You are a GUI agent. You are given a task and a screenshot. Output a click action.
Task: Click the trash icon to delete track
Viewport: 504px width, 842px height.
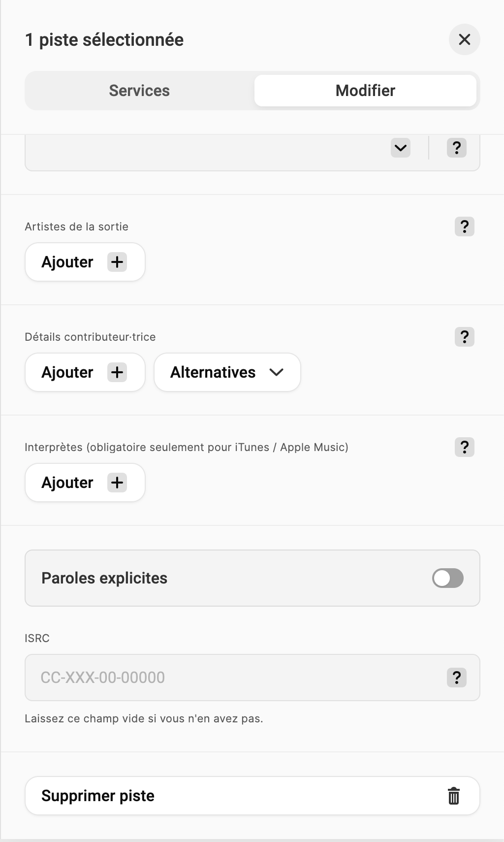(x=453, y=796)
